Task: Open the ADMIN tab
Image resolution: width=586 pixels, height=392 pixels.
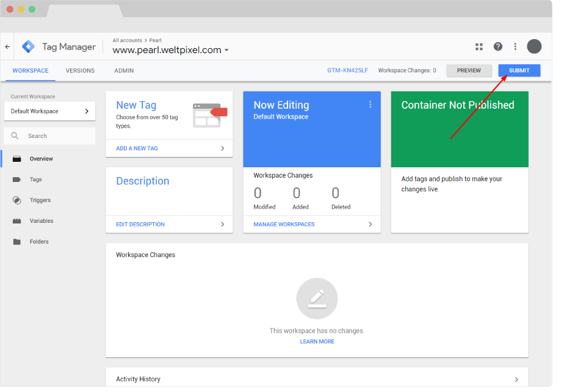Action: pyautogui.click(x=124, y=70)
